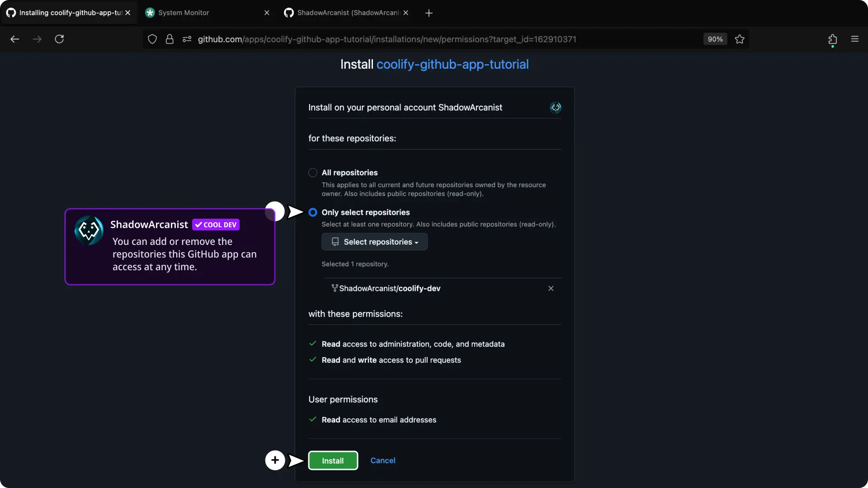Click the ShadowArcanist avatar in install header

[555, 108]
